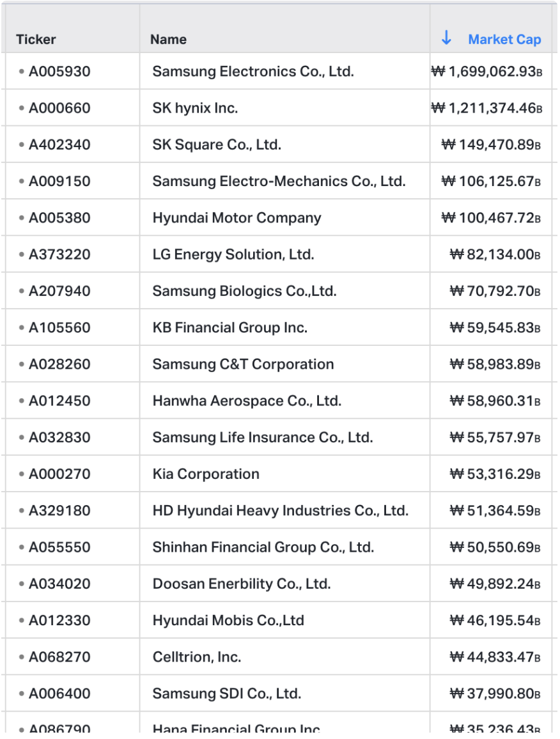560x739 pixels.
Task: Sort by the Market Cap column header
Action: (504, 39)
